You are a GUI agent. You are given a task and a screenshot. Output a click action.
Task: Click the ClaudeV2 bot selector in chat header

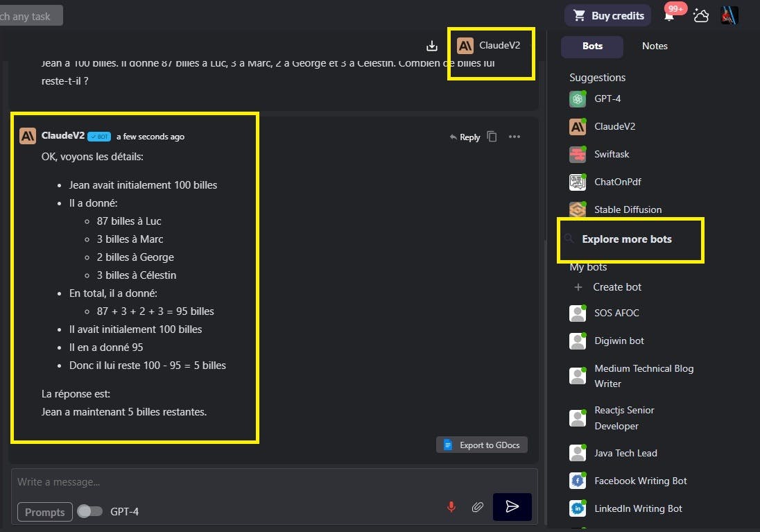pyautogui.click(x=489, y=46)
